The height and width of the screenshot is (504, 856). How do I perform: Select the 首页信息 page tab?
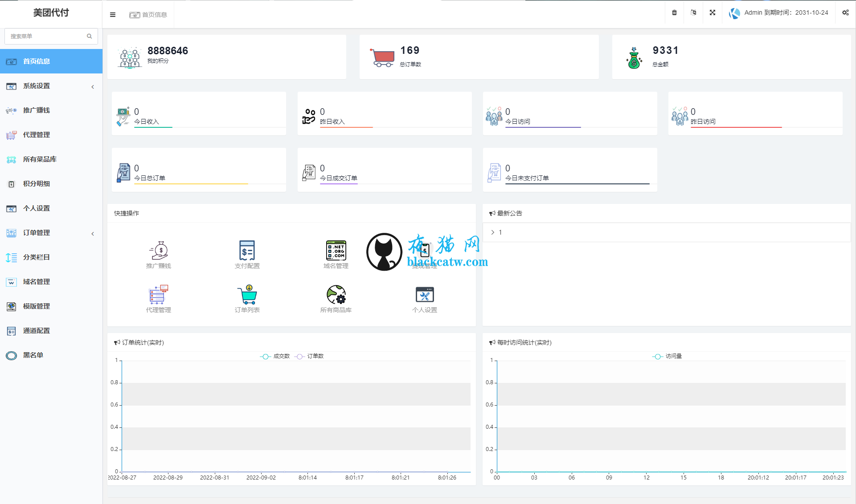(148, 15)
